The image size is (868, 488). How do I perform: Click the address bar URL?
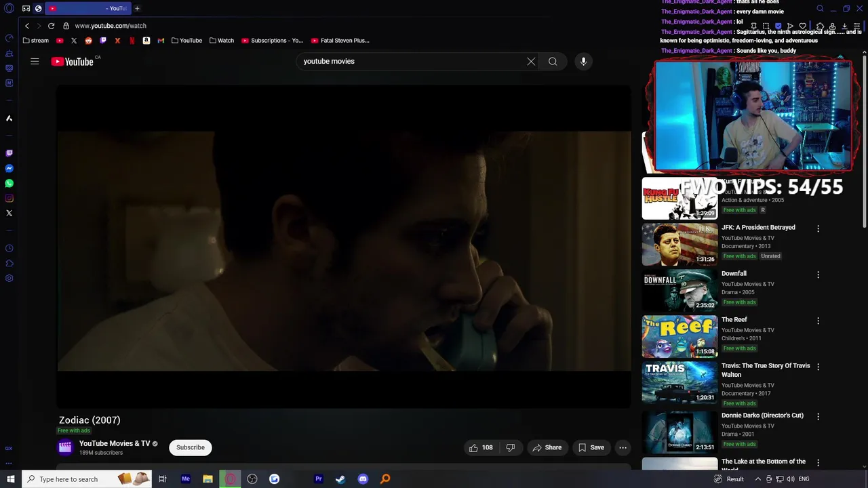(x=111, y=26)
